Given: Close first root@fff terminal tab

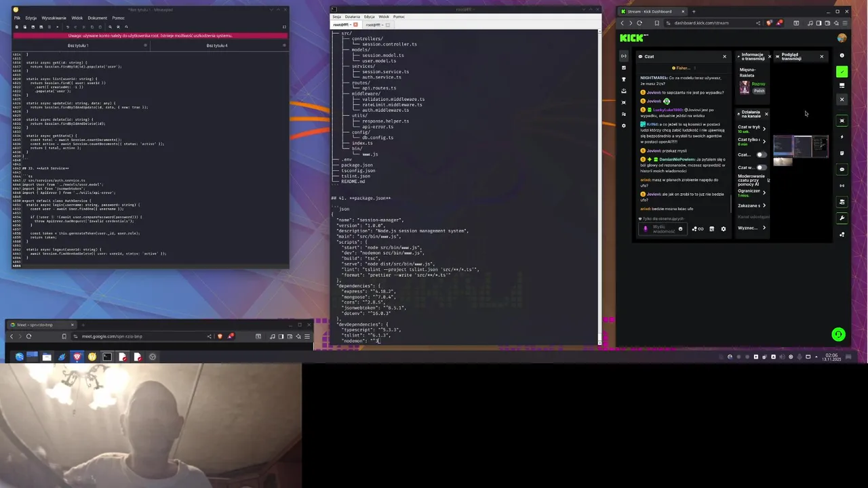Looking at the screenshot, I should [x=355, y=24].
